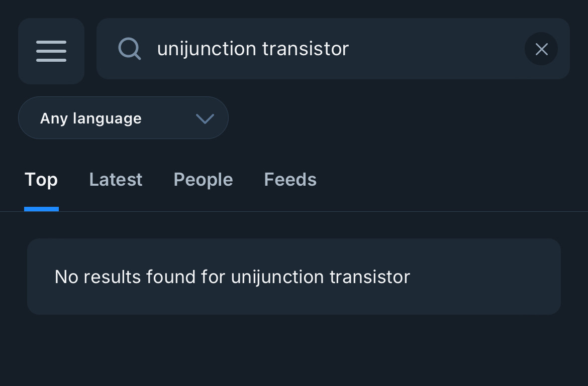588x386 pixels.
Task: Click the magnifying glass search icon
Action: pyautogui.click(x=129, y=49)
